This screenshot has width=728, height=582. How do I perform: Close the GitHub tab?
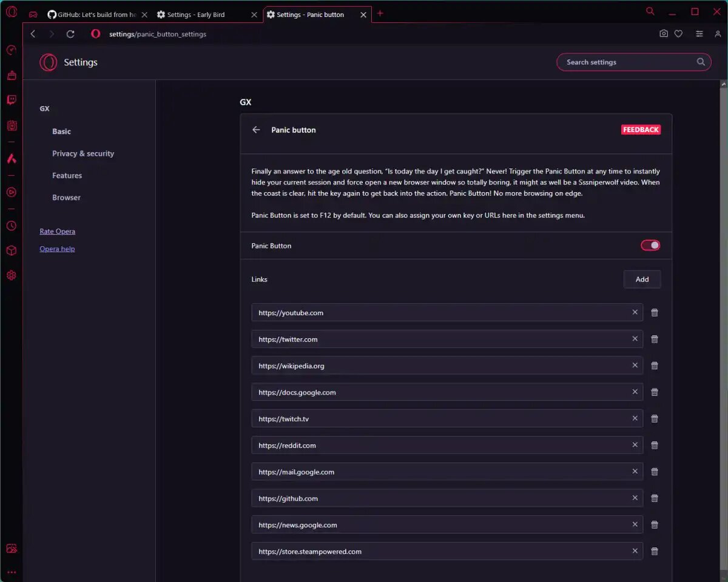(144, 15)
